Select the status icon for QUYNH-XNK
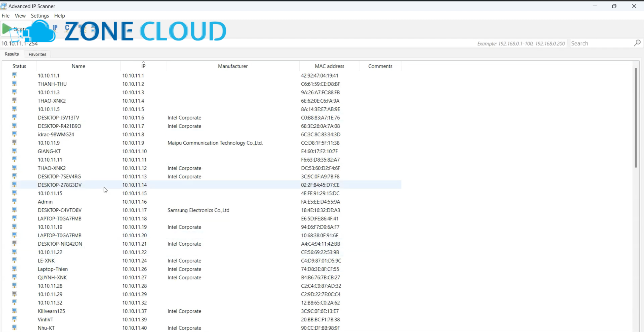The width and height of the screenshot is (644, 332). tap(15, 277)
